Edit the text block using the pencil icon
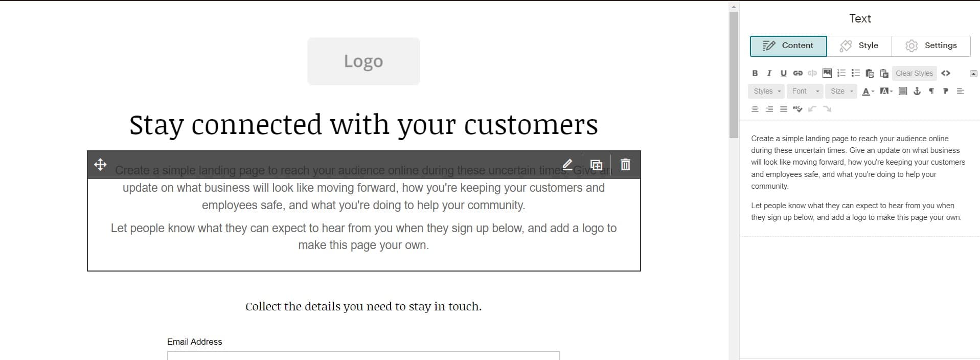Viewport: 980px width, 360px height. [567, 164]
